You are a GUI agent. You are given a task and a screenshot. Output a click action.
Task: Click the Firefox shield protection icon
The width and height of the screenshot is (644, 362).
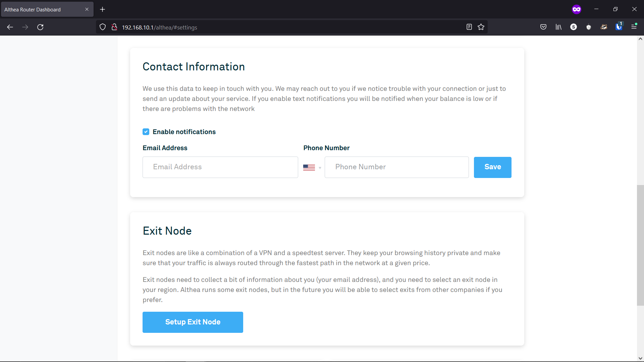(x=102, y=27)
